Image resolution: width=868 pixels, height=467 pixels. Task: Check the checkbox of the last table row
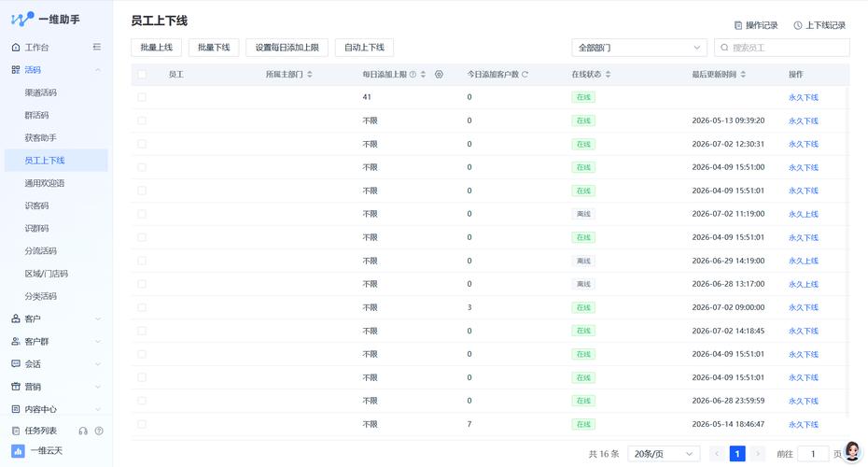click(x=142, y=424)
